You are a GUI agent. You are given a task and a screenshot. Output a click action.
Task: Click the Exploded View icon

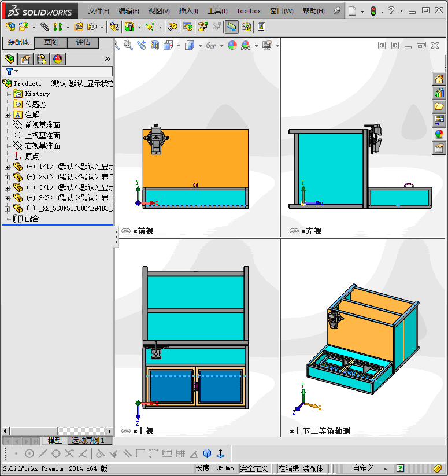click(x=202, y=27)
